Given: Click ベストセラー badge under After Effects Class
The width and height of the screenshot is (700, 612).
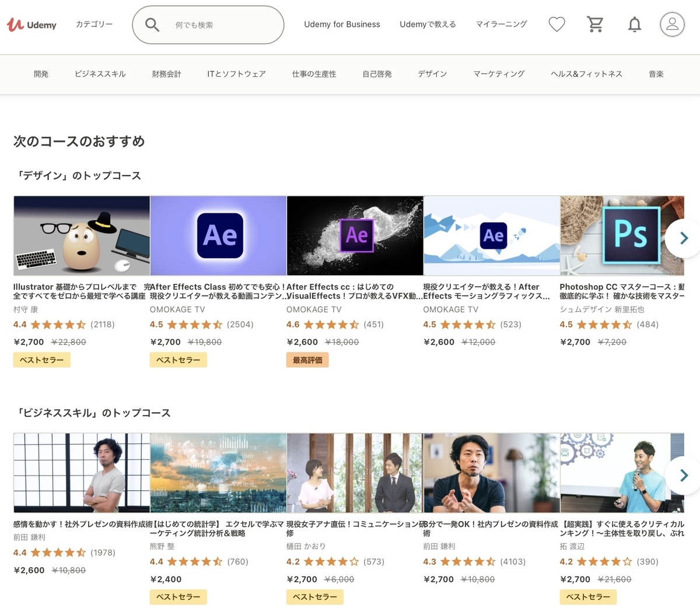Looking at the screenshot, I should coord(178,360).
